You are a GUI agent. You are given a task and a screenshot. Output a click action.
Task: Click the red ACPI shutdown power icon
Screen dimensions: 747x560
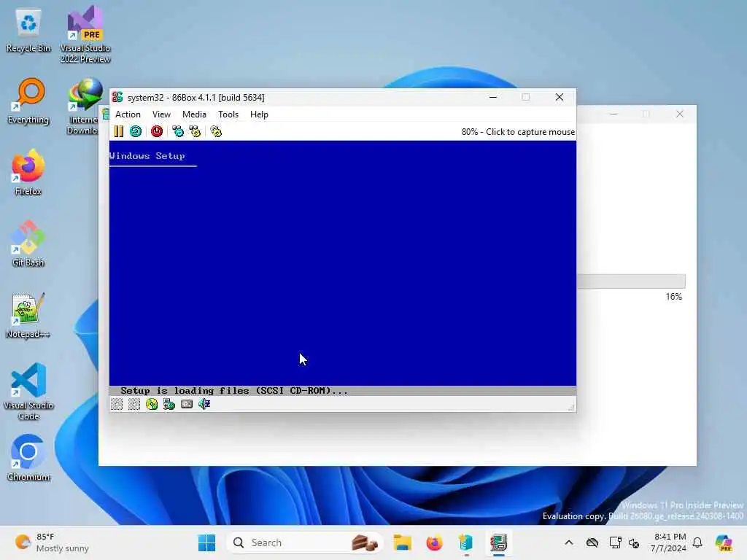(x=157, y=131)
